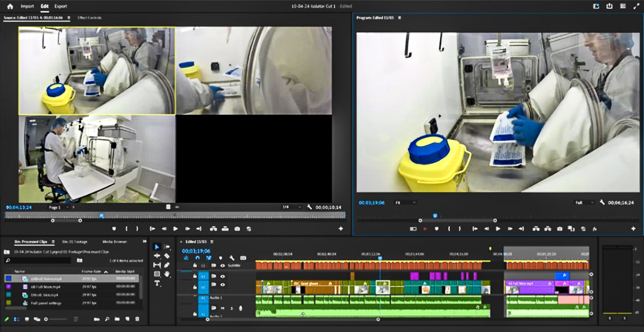The image size is (644, 332).
Task: Activate the Ripple Edit tool
Action: 157,256
